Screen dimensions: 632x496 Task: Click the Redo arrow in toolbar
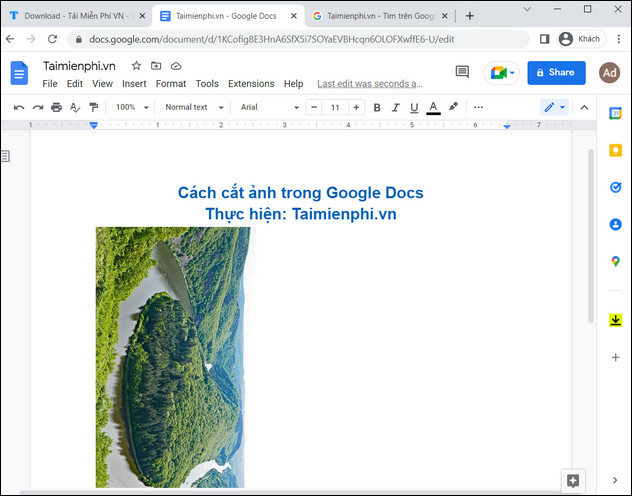coord(38,107)
